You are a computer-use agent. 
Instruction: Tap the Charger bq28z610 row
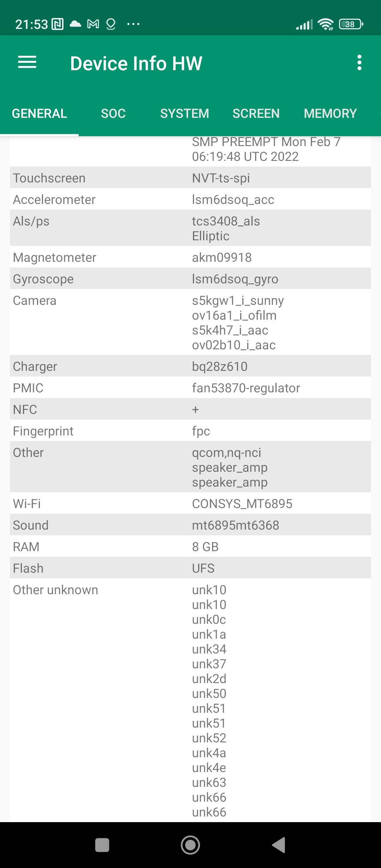[x=190, y=366]
